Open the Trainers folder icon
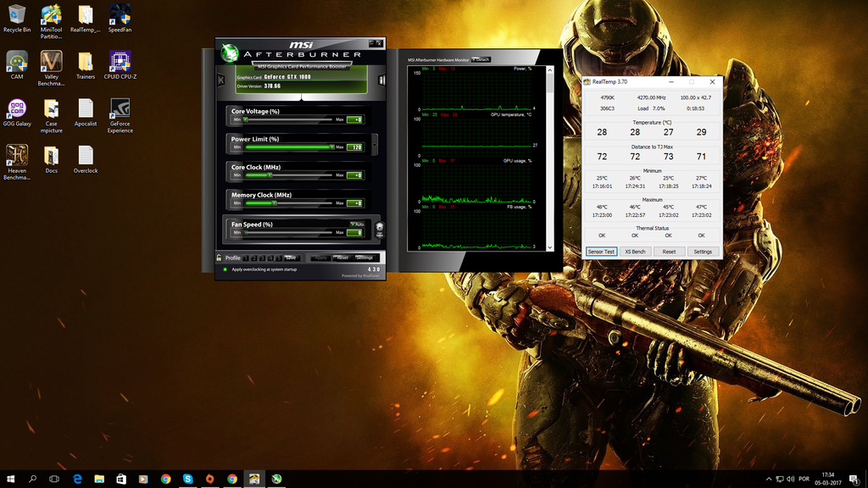 86,65
